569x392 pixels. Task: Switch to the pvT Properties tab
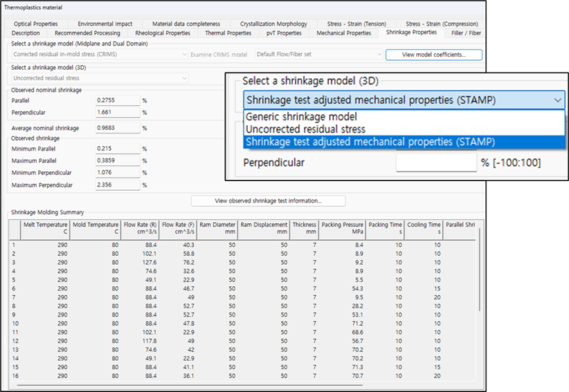284,32
